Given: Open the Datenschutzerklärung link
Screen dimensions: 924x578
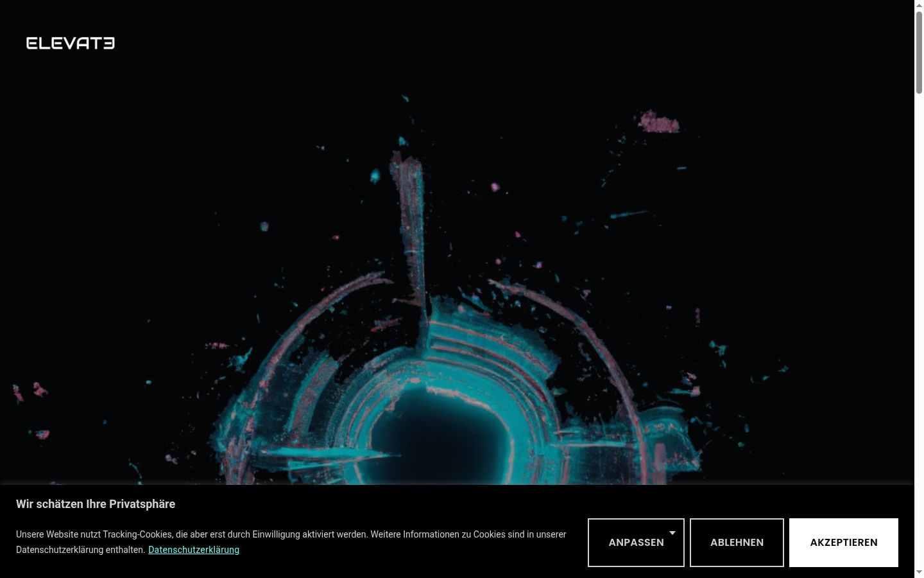Looking at the screenshot, I should (194, 550).
